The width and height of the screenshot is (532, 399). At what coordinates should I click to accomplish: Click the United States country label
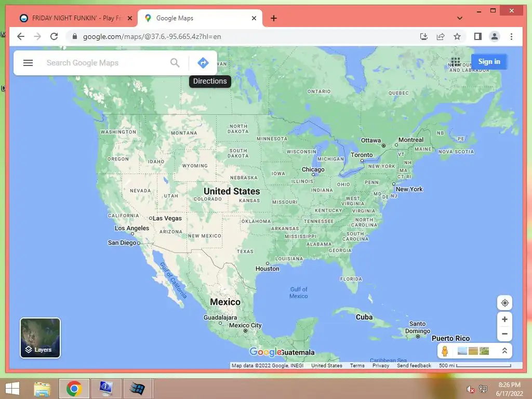click(x=232, y=191)
